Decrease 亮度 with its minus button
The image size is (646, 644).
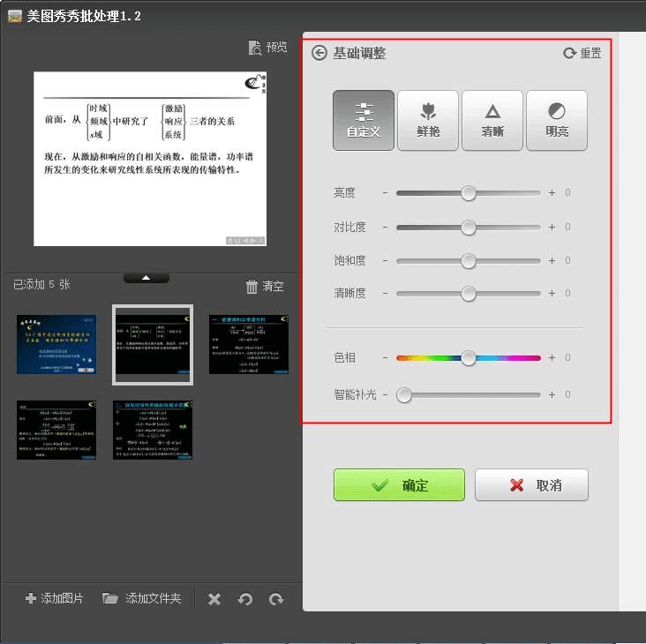click(x=385, y=192)
